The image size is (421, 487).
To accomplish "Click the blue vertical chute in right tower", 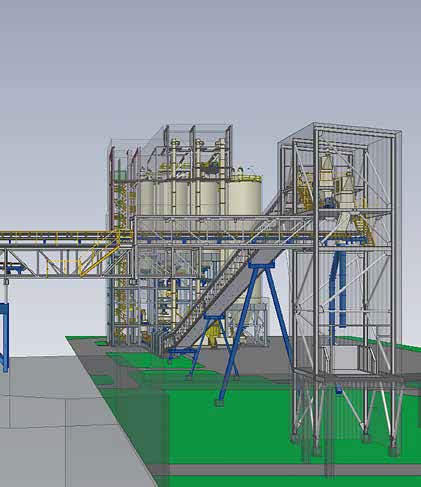I will point(337,287).
